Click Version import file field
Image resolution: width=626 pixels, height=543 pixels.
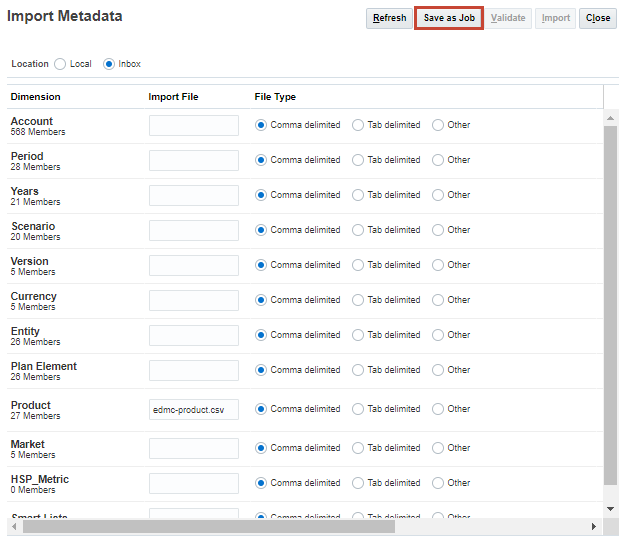[x=194, y=266]
